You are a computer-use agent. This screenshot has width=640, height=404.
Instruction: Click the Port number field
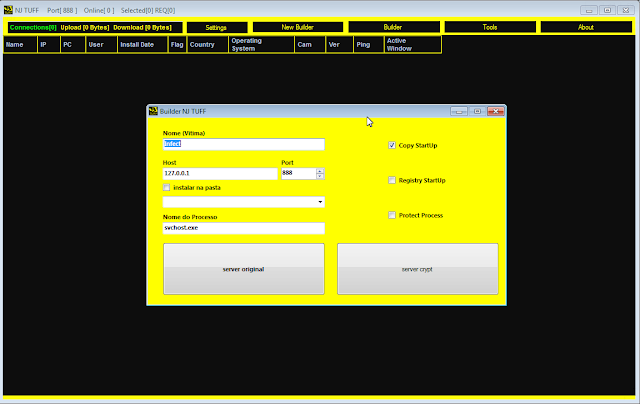299,173
